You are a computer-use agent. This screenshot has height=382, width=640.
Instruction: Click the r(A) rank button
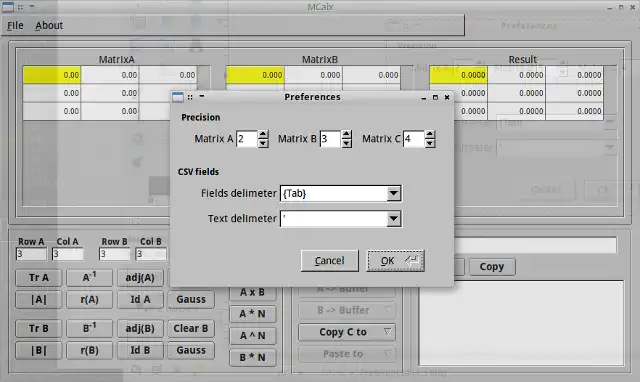pyautogui.click(x=89, y=300)
